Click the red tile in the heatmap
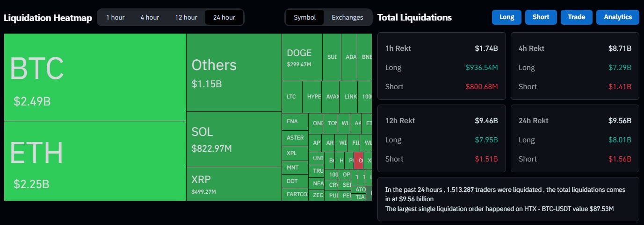This screenshot has width=644, height=225. [359, 160]
